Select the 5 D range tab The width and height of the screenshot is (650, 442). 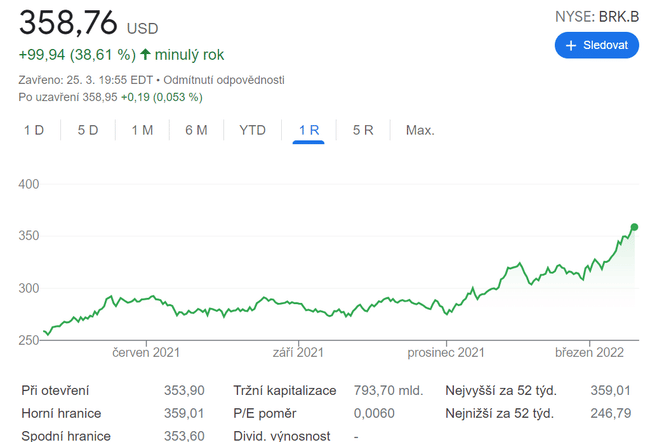pyautogui.click(x=88, y=130)
